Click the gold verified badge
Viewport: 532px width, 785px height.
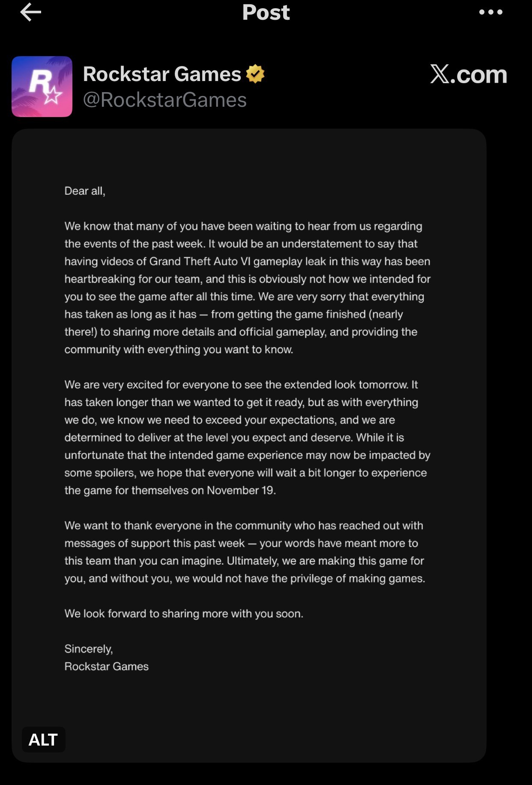pyautogui.click(x=255, y=74)
